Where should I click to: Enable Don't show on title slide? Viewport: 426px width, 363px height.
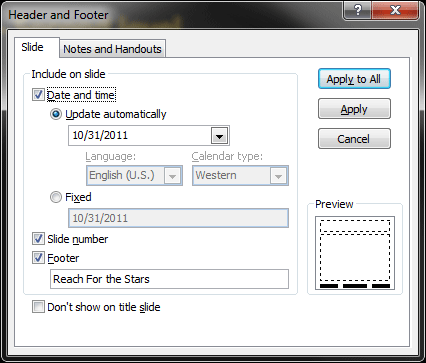[38, 307]
